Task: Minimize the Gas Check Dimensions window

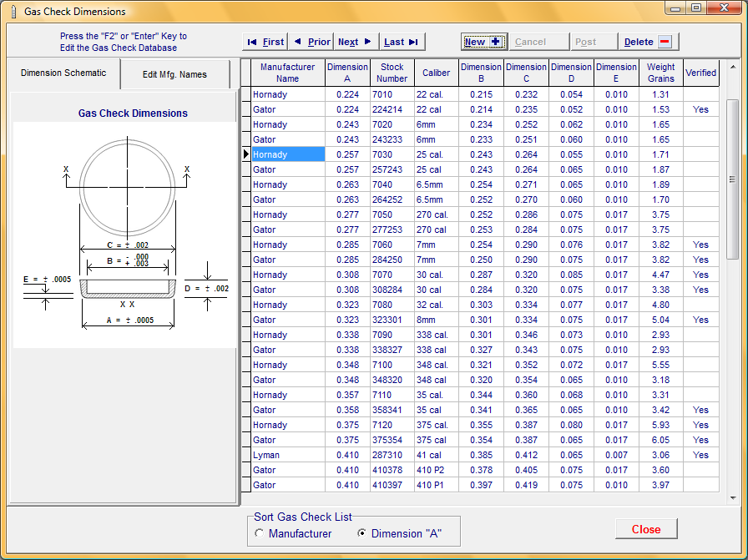Action: pos(675,8)
